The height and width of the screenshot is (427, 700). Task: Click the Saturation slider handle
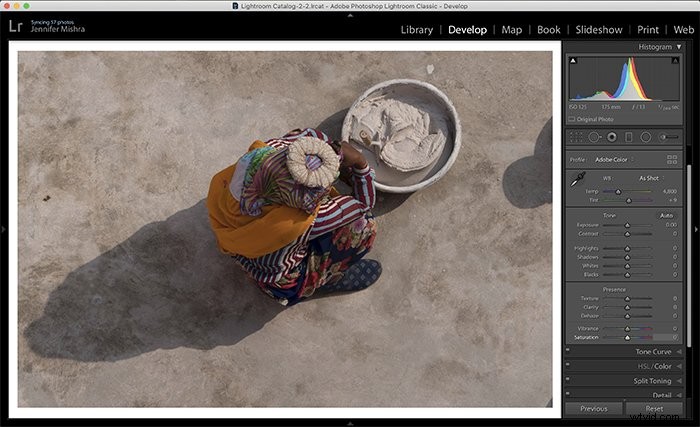[627, 338]
